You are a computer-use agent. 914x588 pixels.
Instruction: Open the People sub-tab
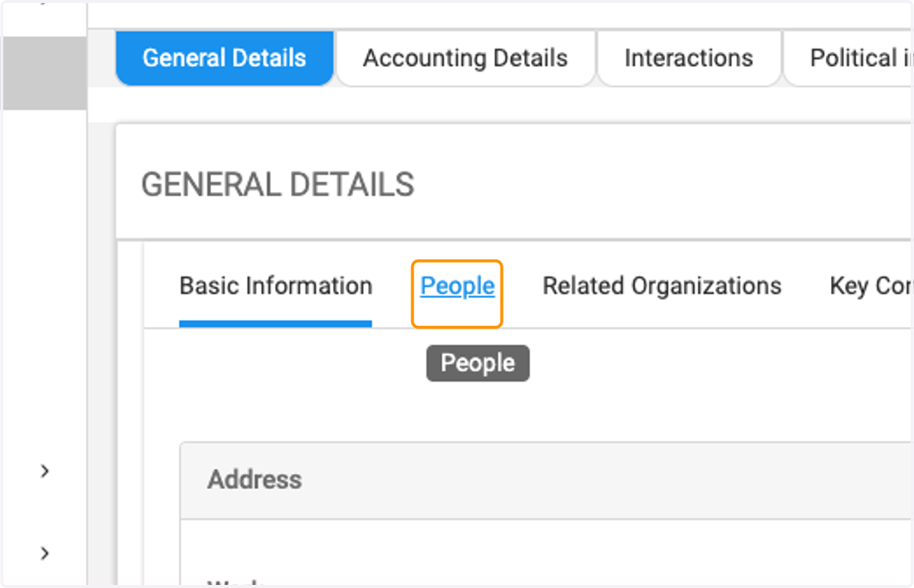(457, 286)
